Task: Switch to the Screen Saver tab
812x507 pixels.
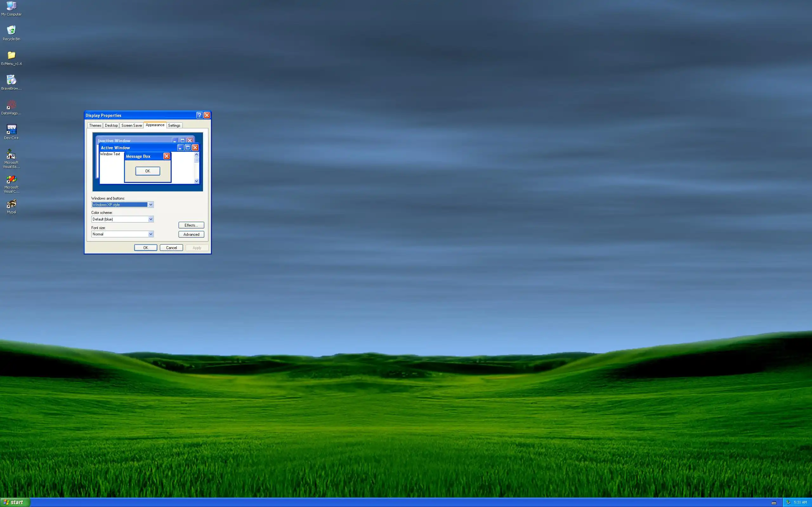Action: click(132, 125)
